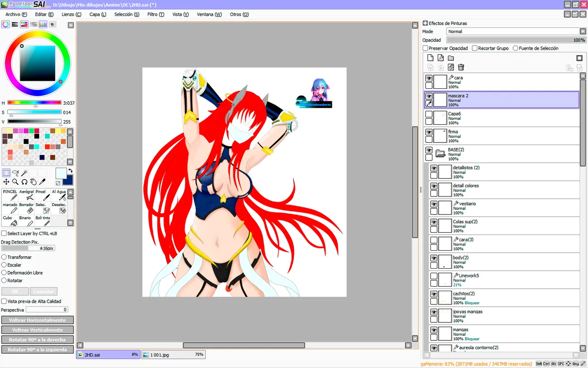Create a new layer folder
588x368 pixels.
point(451,58)
